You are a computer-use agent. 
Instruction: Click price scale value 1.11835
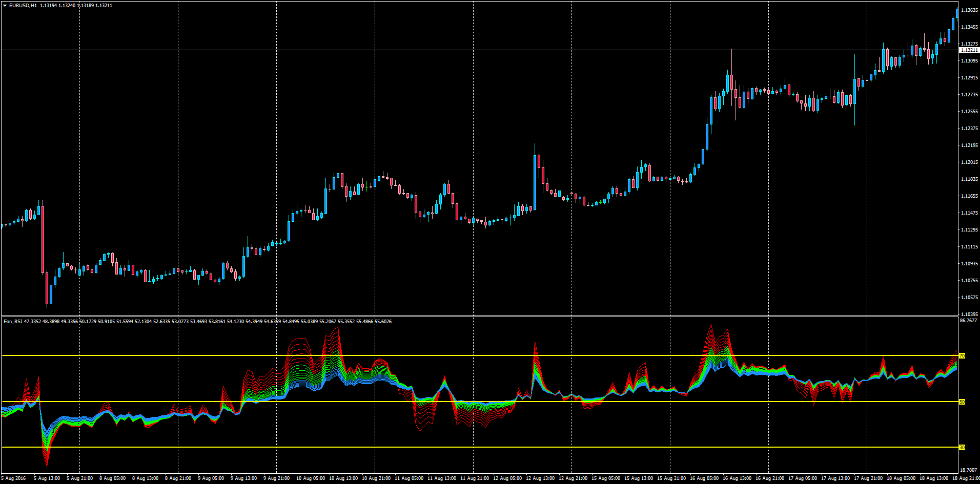[969, 179]
